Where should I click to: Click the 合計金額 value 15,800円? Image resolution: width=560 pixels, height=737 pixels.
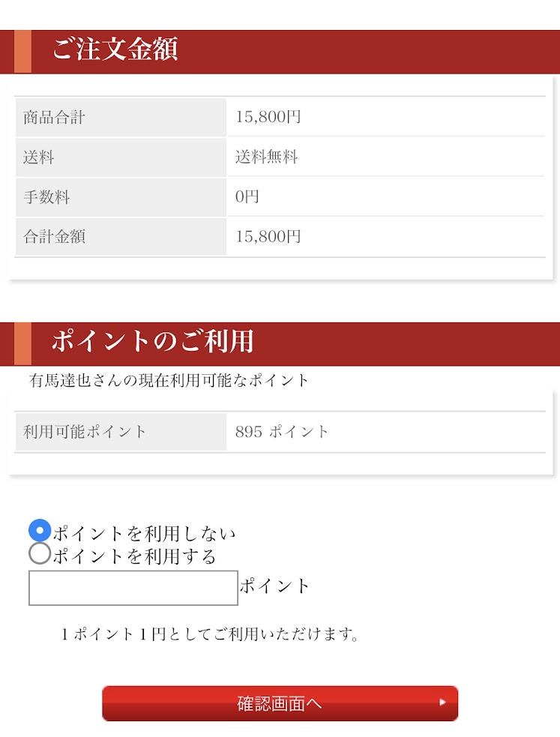268,236
